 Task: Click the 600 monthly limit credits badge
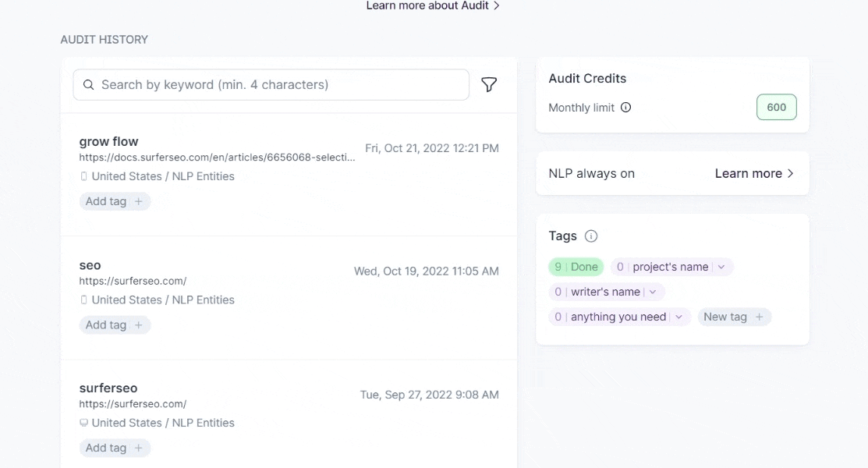[776, 108]
